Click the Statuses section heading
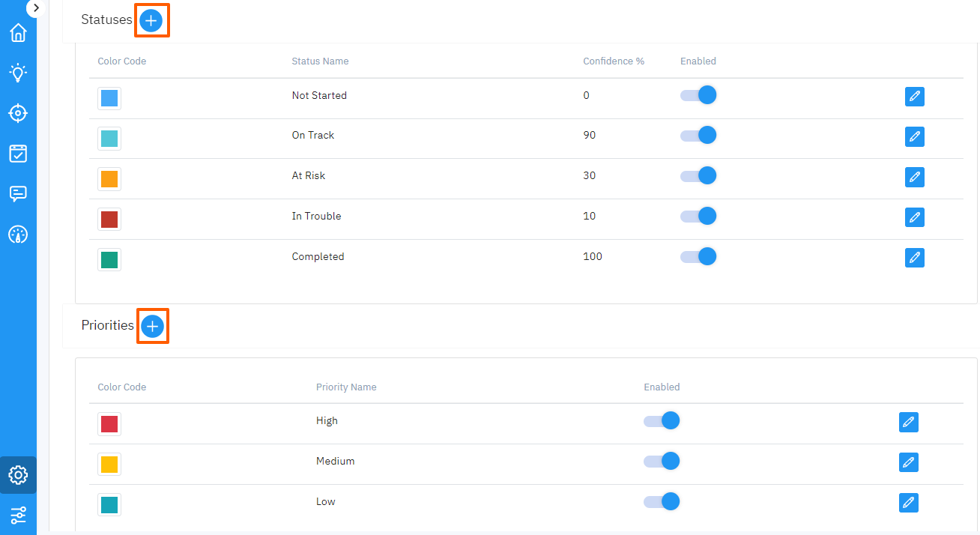 pos(106,20)
